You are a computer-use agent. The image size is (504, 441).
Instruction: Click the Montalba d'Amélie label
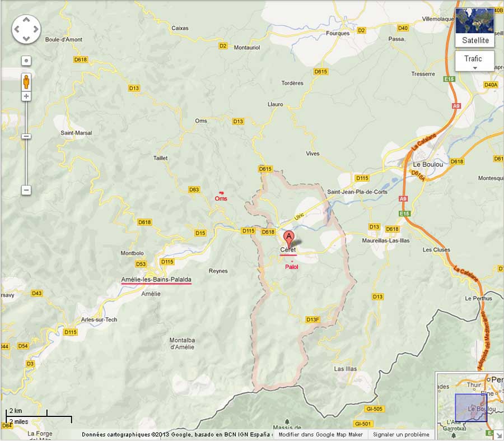tap(182, 343)
